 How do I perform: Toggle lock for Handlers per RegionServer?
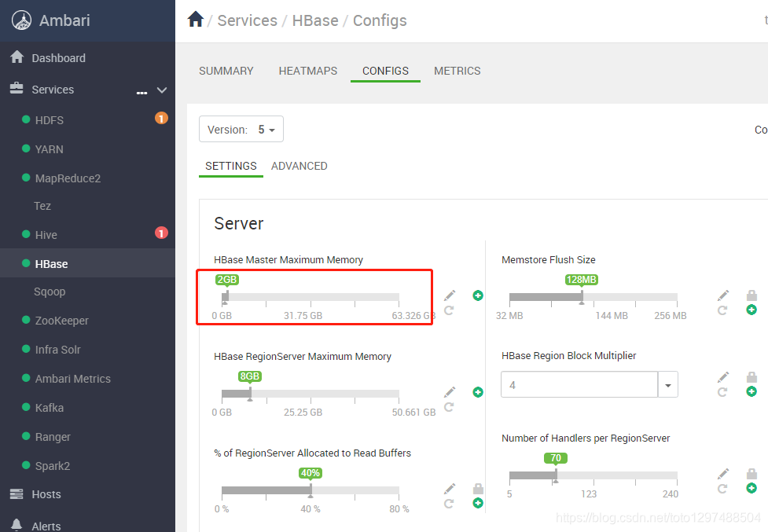pyautogui.click(x=751, y=474)
